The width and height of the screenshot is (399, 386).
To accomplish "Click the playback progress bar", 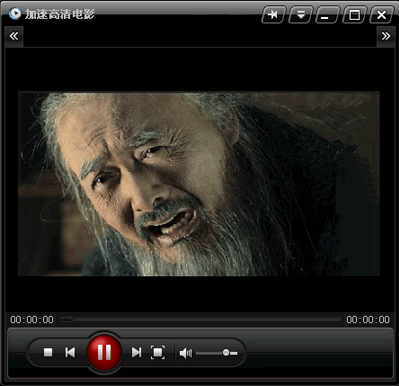I will (200, 320).
